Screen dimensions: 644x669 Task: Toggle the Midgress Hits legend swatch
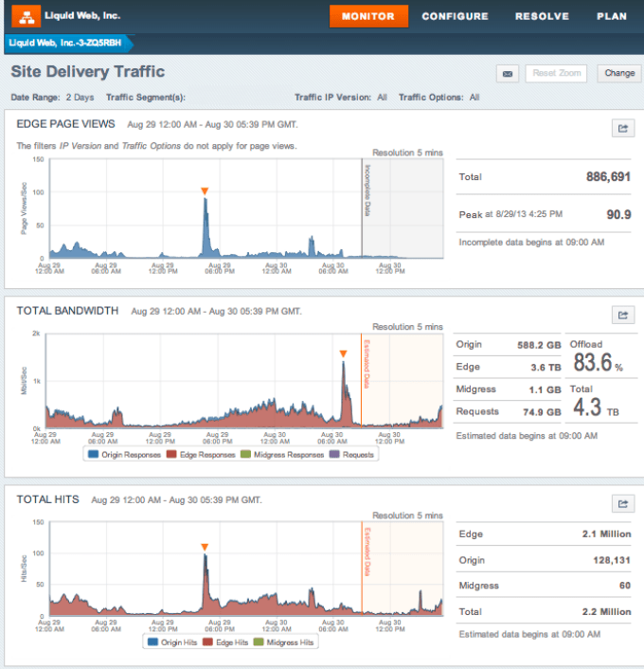[x=259, y=642]
